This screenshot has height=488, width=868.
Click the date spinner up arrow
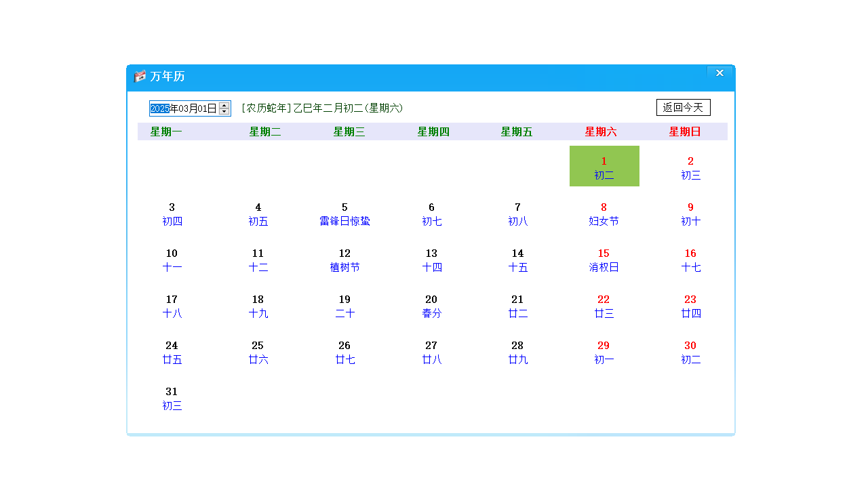coord(224,104)
